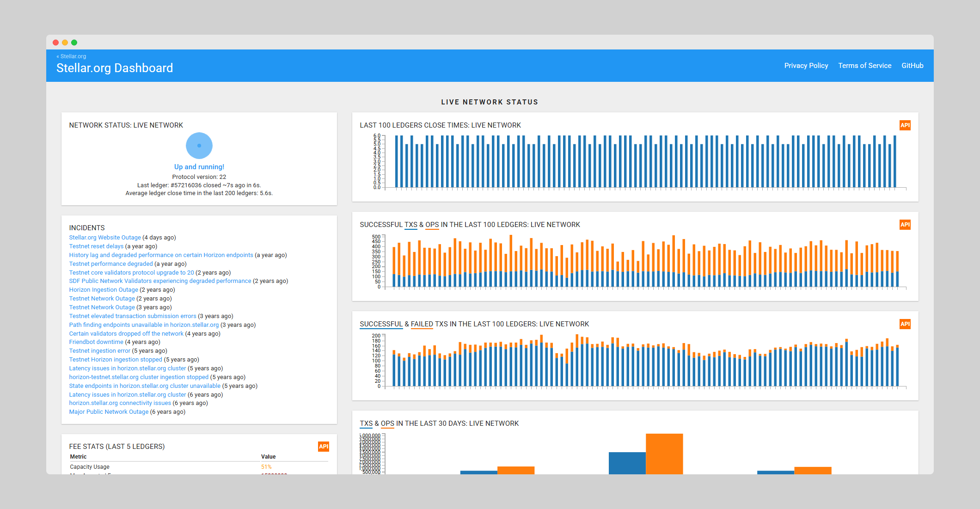Click the blue network status pulse circle
Image resolution: width=980 pixels, height=509 pixels.
(x=199, y=146)
